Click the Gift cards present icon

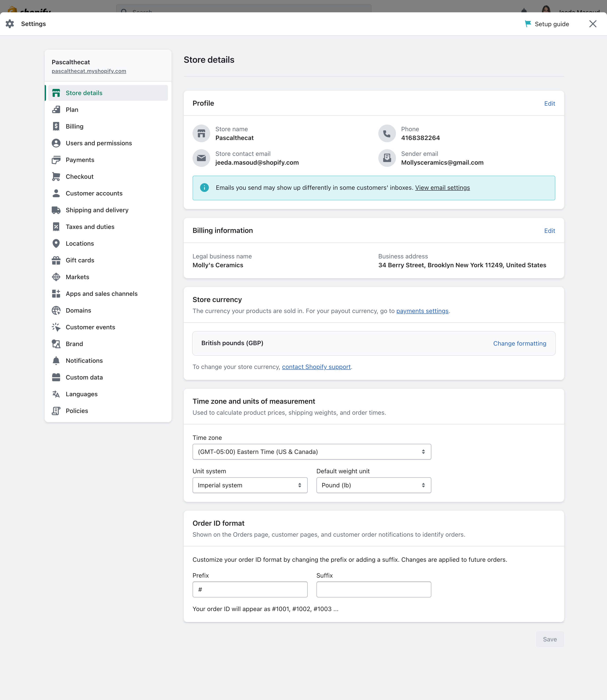point(56,260)
